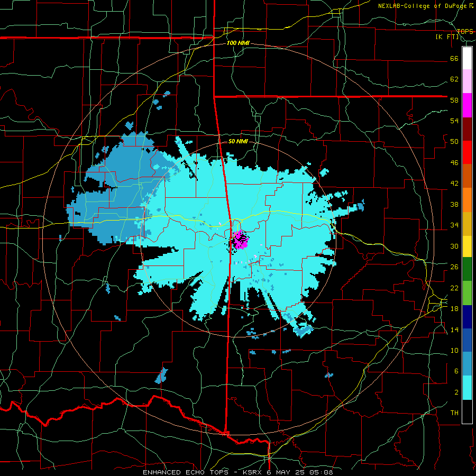The image size is (476, 476).
Task: Click the [K FT] units label
Action: pyautogui.click(x=447, y=36)
